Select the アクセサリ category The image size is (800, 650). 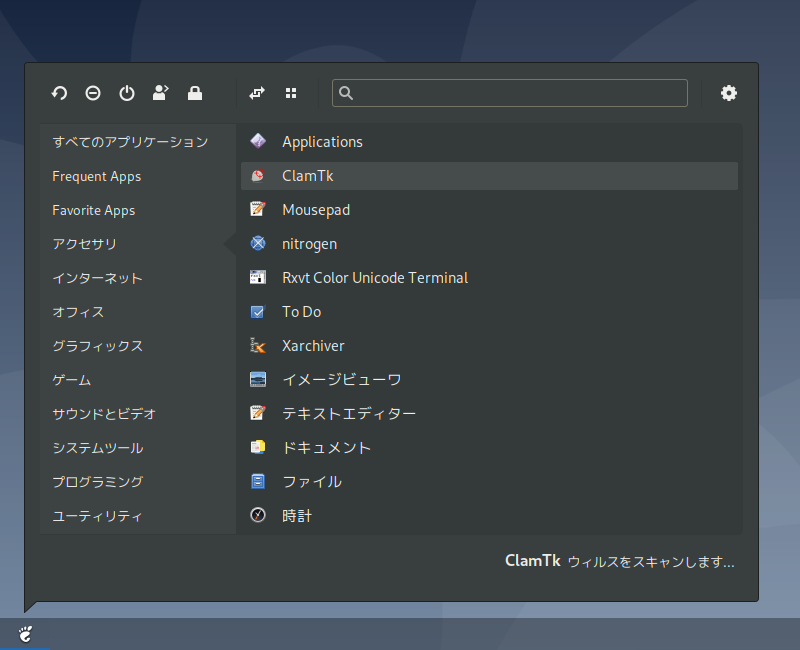[138, 244]
